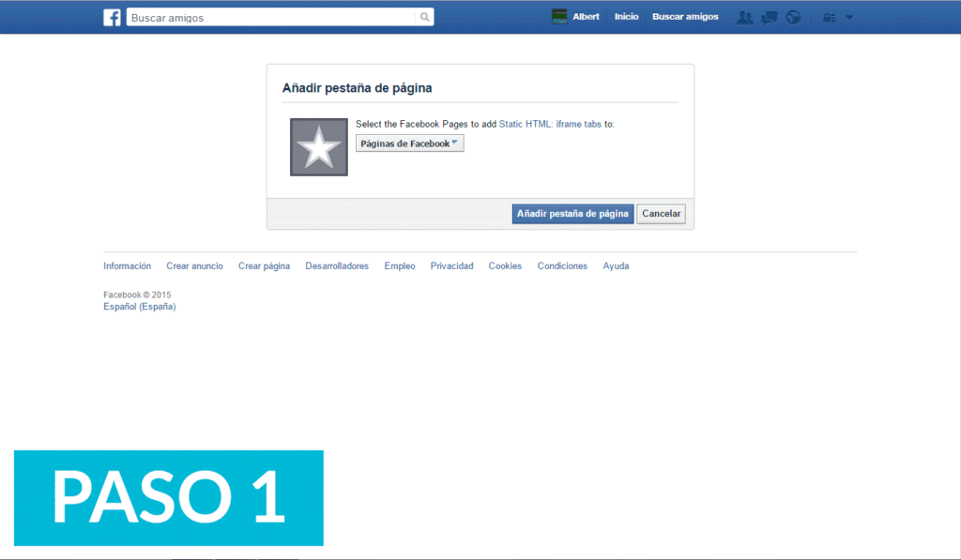Open the Static HTML: iframe tabs link
The height and width of the screenshot is (560, 961).
tap(551, 123)
